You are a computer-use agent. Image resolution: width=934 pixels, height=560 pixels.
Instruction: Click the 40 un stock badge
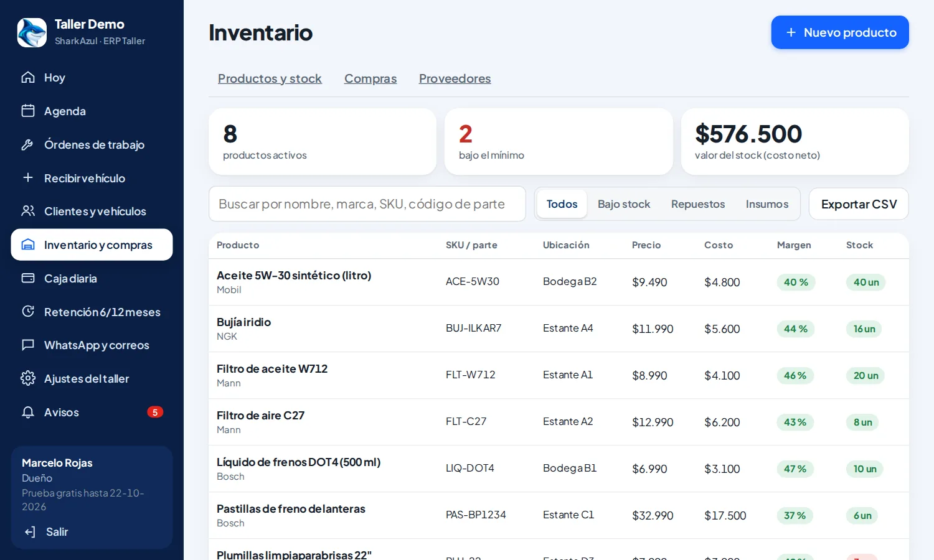click(866, 282)
